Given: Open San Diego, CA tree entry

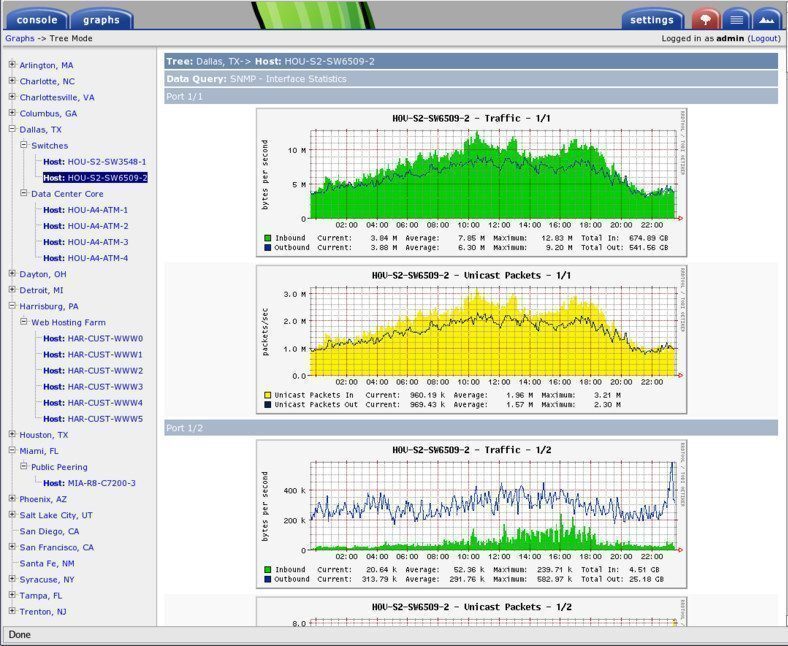Looking at the screenshot, I should tap(49, 531).
